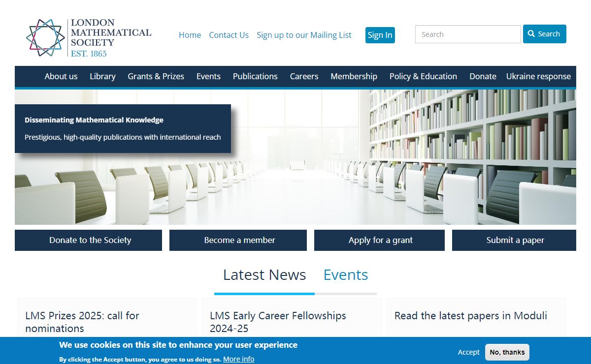Go to the Contact Us page
Screen dimensions: 591x364
229,35
